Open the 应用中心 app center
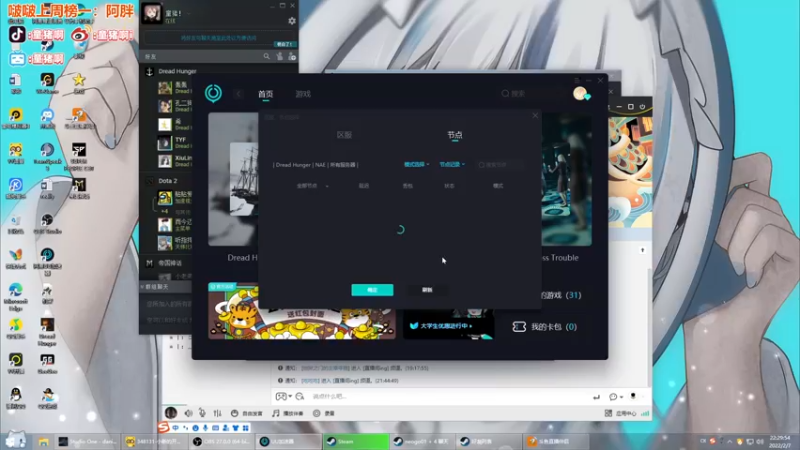The width and height of the screenshot is (800, 450). pyautogui.click(x=620, y=413)
